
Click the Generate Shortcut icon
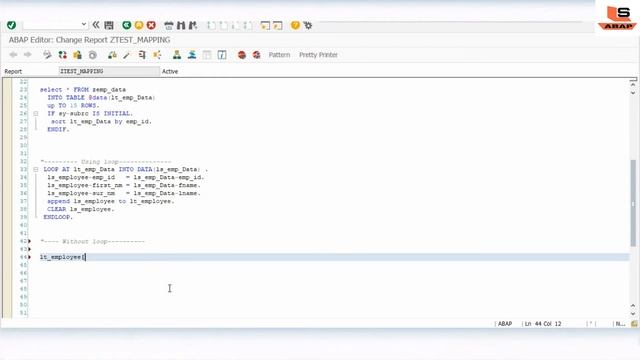click(x=278, y=25)
